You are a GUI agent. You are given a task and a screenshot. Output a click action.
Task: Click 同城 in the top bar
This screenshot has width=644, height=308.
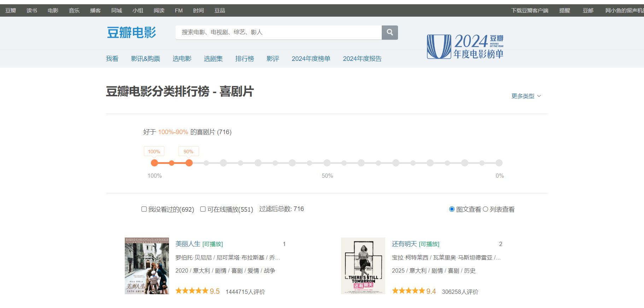117,11
